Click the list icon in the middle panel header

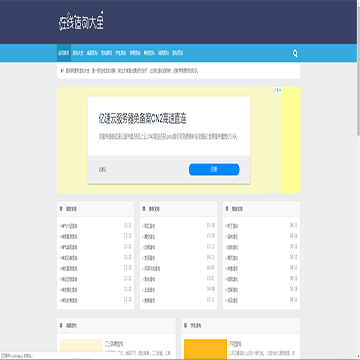[x=144, y=209]
